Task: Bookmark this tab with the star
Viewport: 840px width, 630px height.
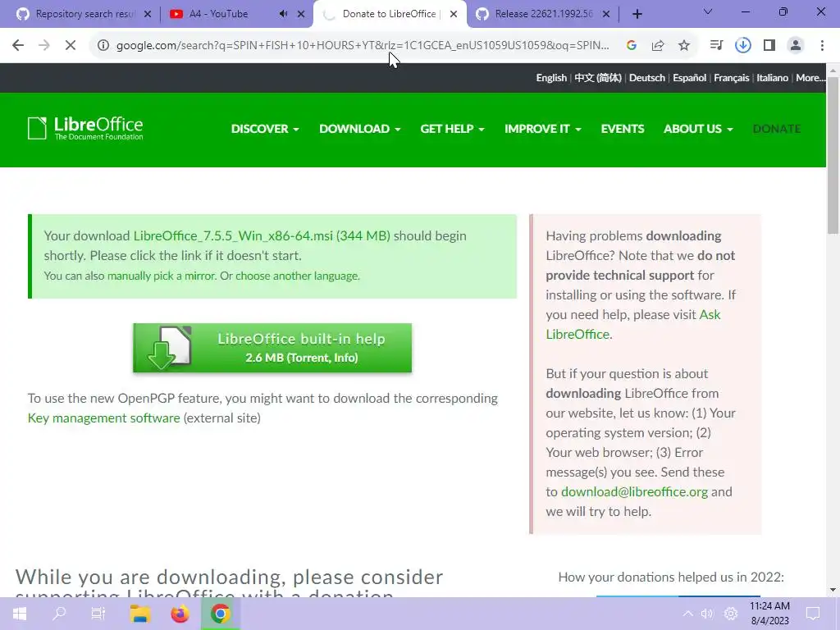Action: coord(684,46)
